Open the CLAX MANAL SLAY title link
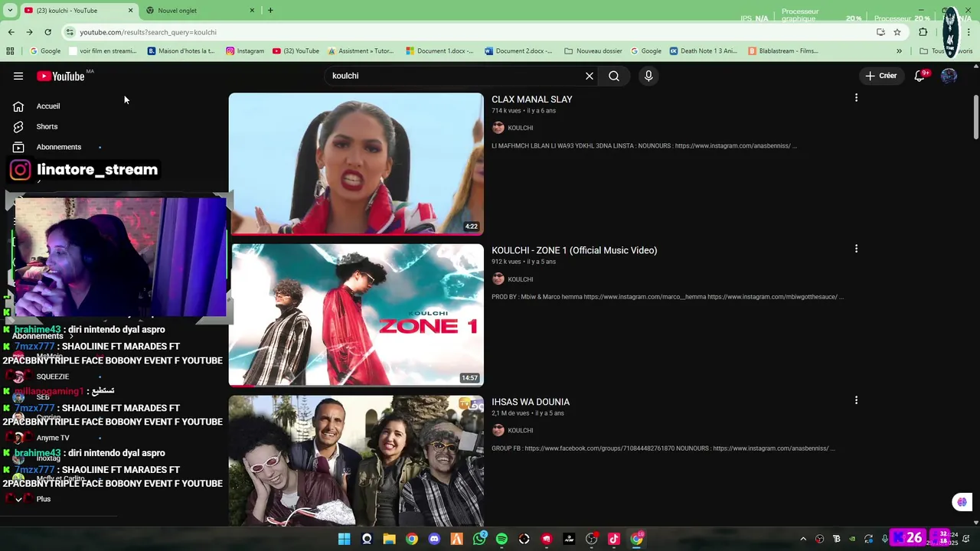 [x=531, y=99]
